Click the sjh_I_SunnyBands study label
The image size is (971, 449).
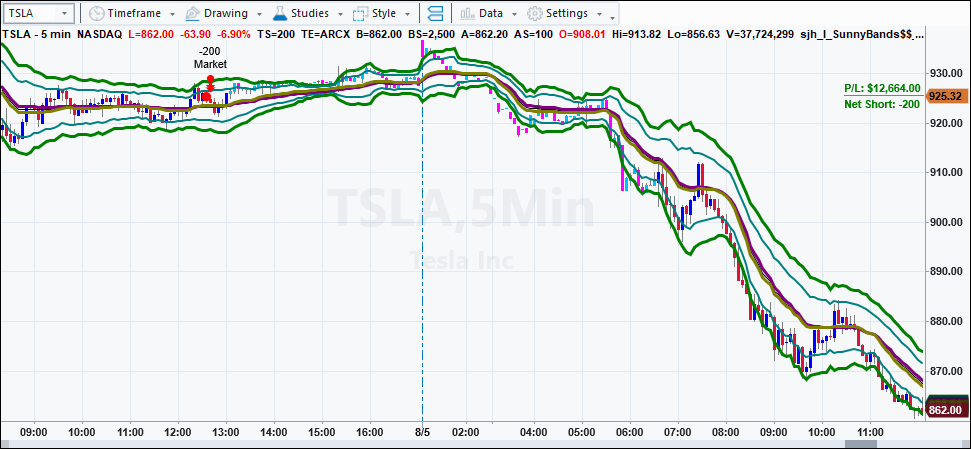pos(862,35)
